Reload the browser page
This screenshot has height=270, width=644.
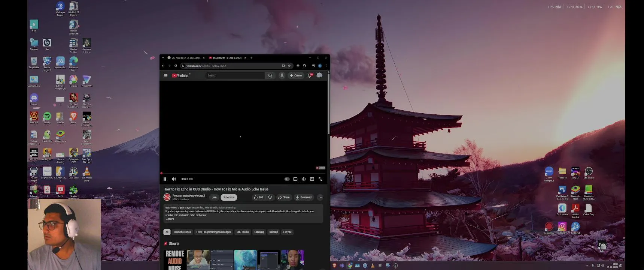(175, 66)
